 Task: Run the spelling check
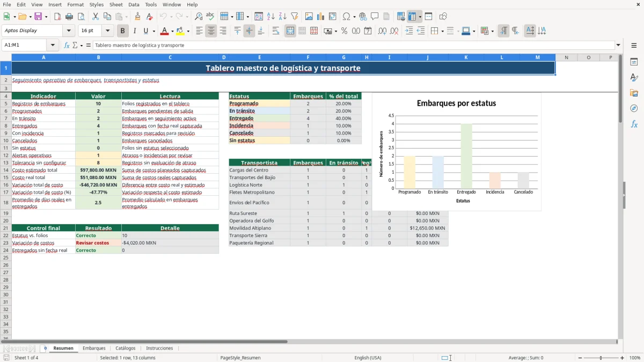(210, 17)
